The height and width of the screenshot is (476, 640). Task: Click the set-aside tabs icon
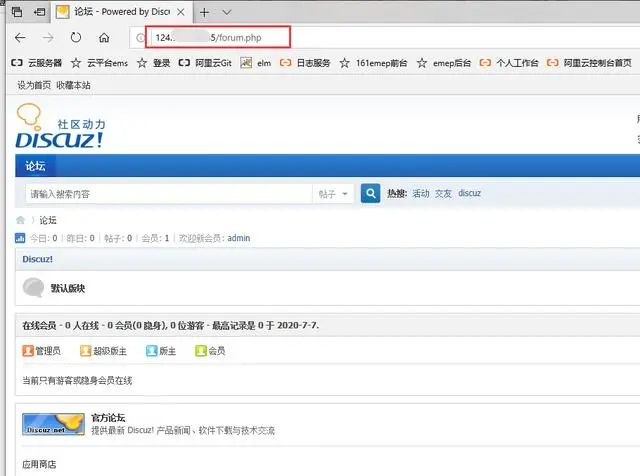tap(40, 12)
